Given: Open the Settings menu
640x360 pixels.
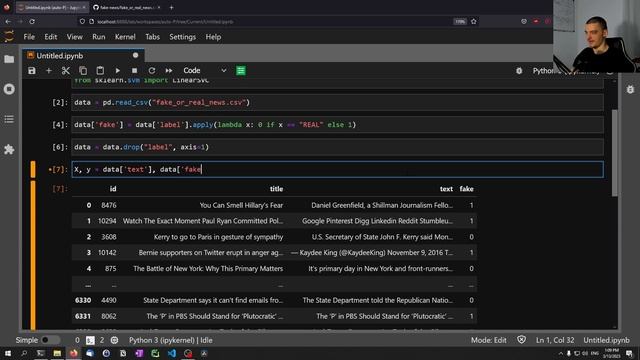Looking at the screenshot, I should pyautogui.click(x=182, y=37).
